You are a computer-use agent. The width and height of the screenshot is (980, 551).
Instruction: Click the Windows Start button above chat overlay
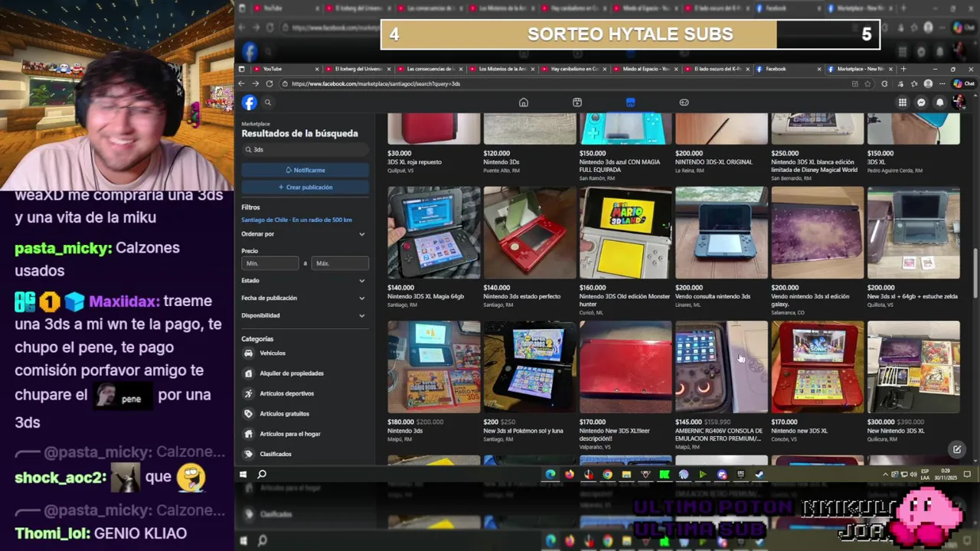click(x=243, y=474)
